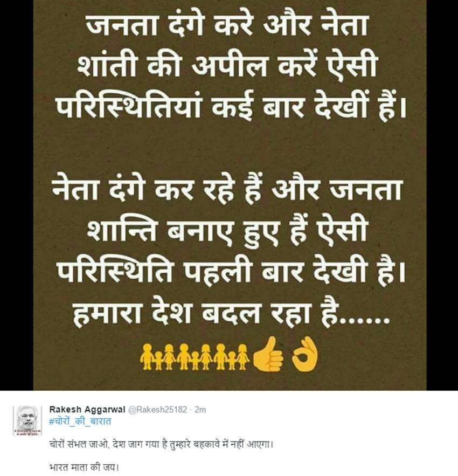Click the OK hand emoji
This screenshot has width=458, height=476.
pyautogui.click(x=305, y=354)
